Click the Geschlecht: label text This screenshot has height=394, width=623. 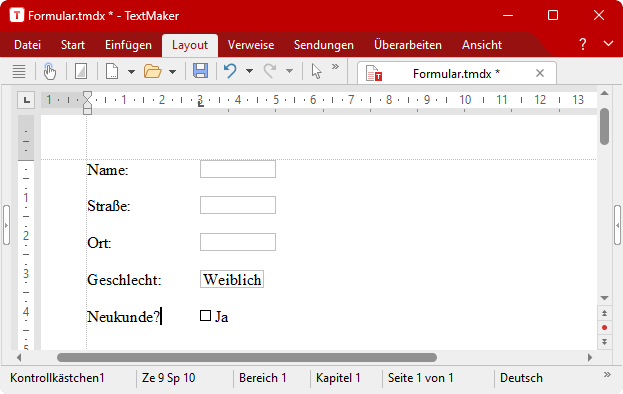[124, 280]
